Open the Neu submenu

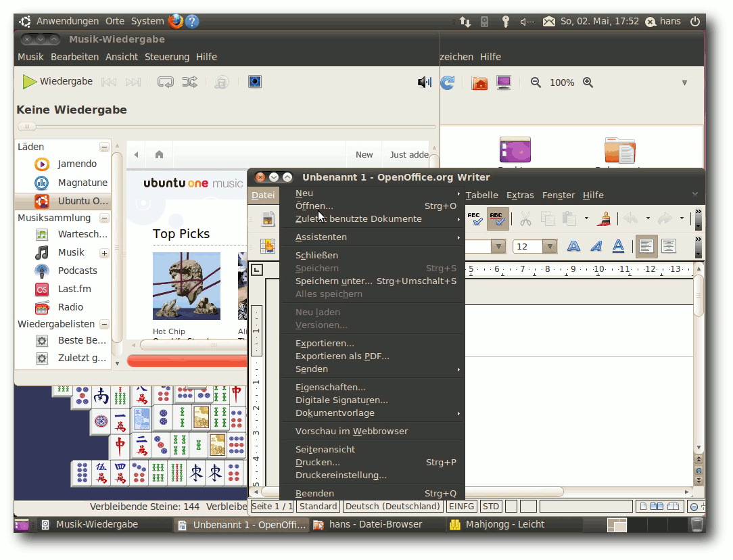click(x=372, y=193)
